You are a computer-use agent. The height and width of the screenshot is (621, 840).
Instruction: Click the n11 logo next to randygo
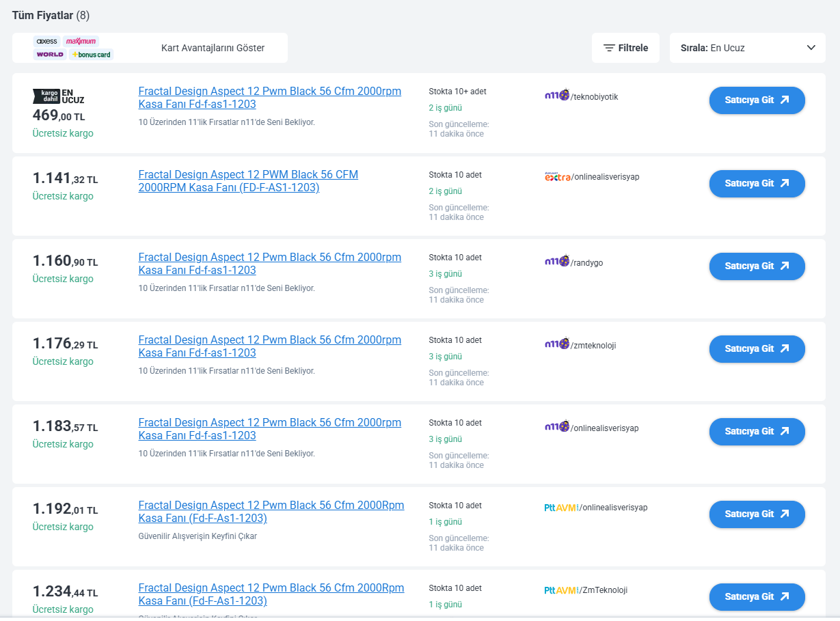pos(556,262)
